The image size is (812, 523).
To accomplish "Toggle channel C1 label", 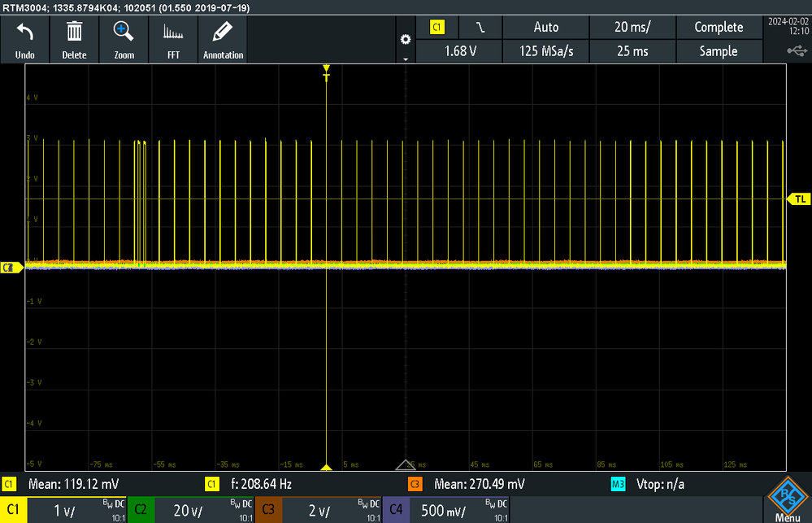I will coord(14,510).
